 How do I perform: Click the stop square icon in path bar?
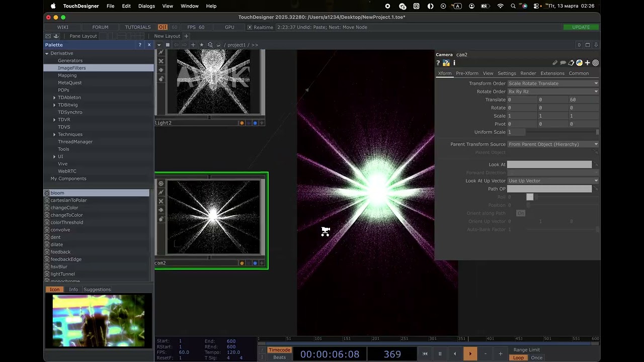point(168,45)
